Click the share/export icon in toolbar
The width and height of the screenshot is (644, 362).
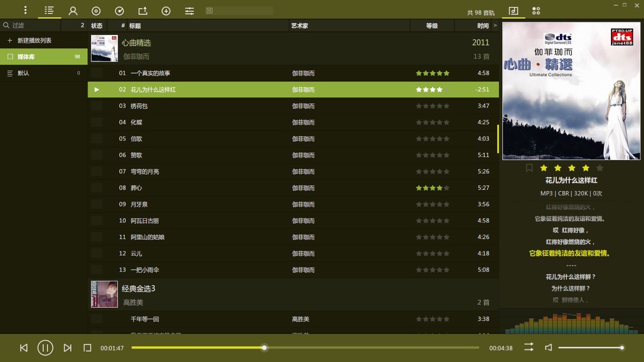pos(142,10)
